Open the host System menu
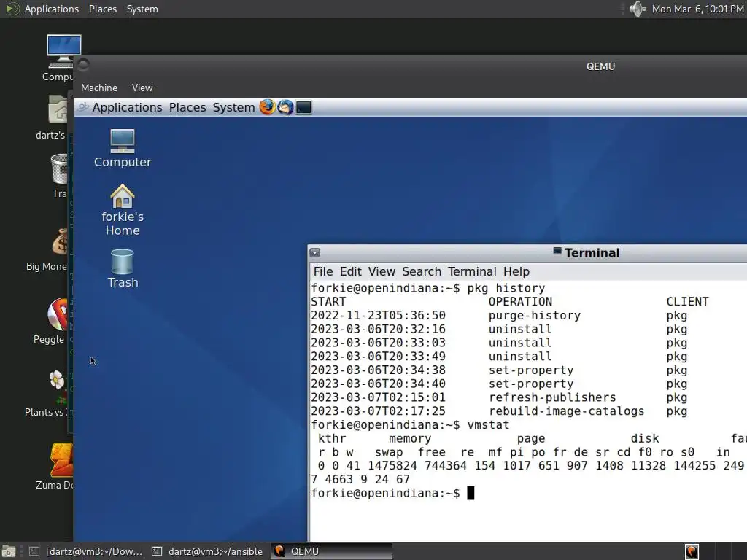747x560 pixels. pyautogui.click(x=142, y=9)
